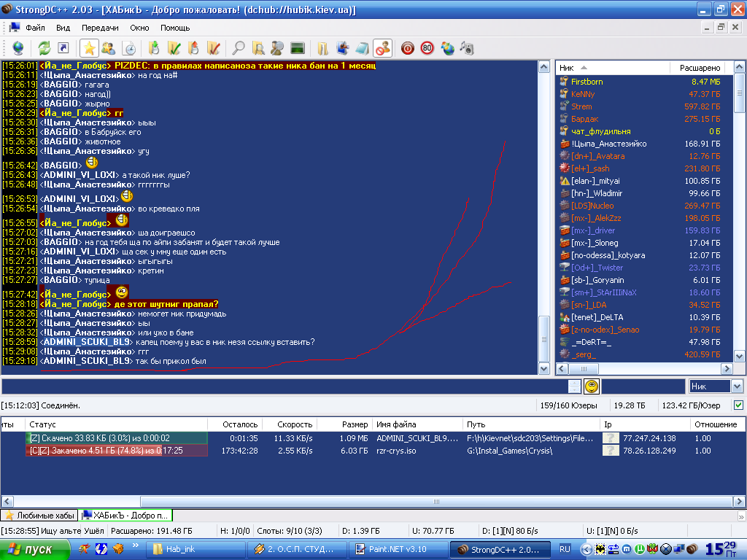Toggle the user list checkbox
Screen dimensions: 747x560
tap(738, 405)
